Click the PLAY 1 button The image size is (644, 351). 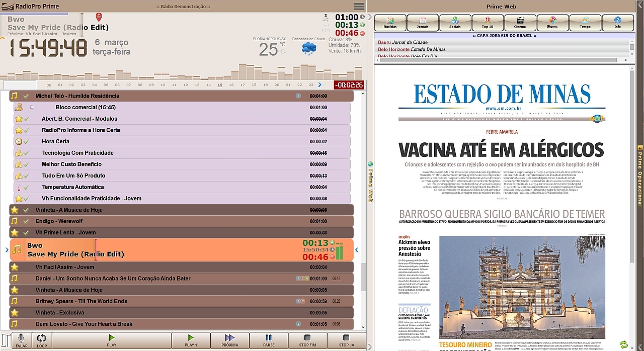point(191,340)
